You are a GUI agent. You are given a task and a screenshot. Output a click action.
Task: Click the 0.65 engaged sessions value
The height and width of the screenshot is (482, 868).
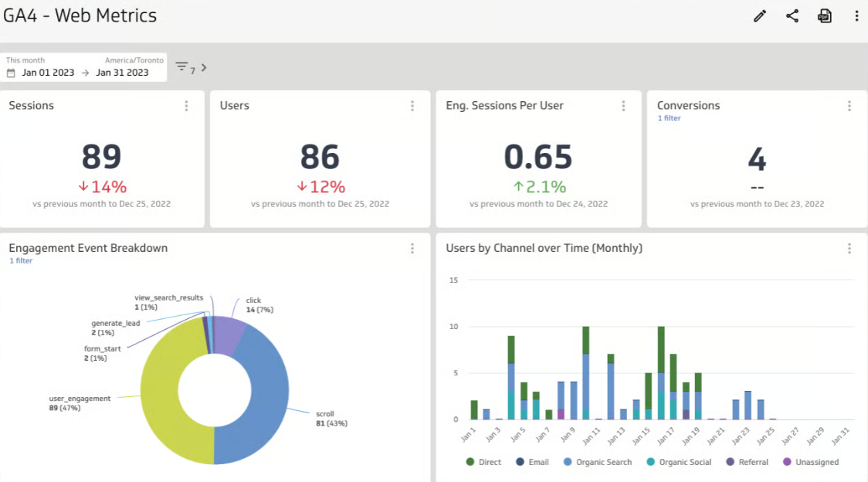[x=538, y=157]
